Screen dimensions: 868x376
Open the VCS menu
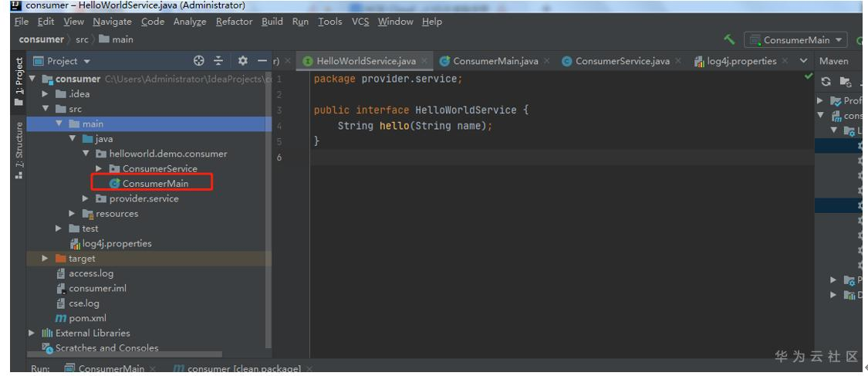360,22
